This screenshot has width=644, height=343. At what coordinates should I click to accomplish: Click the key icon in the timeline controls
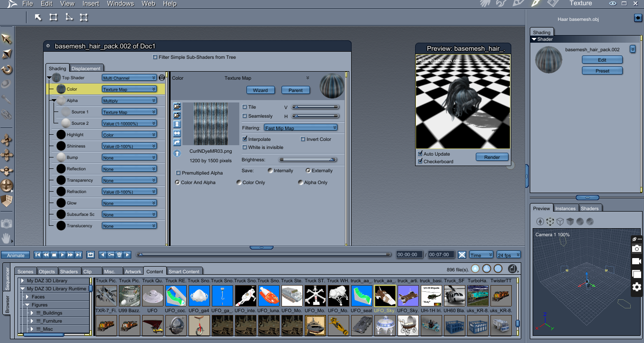tap(111, 255)
